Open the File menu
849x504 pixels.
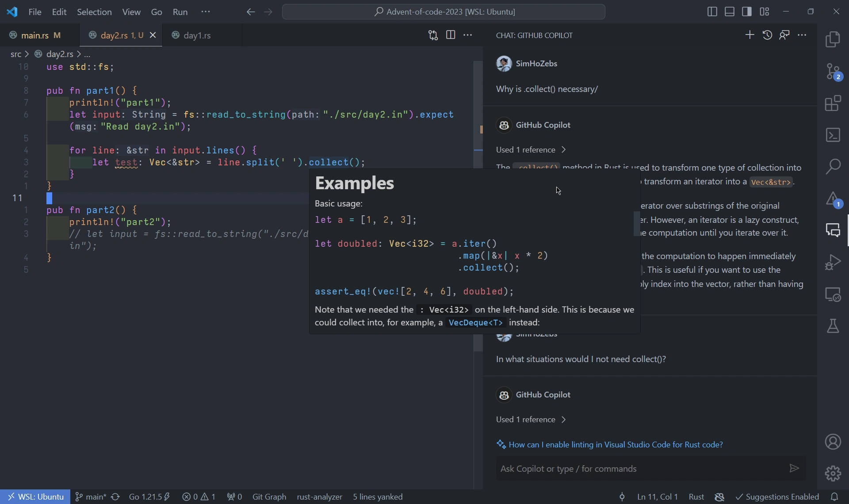pyautogui.click(x=35, y=12)
